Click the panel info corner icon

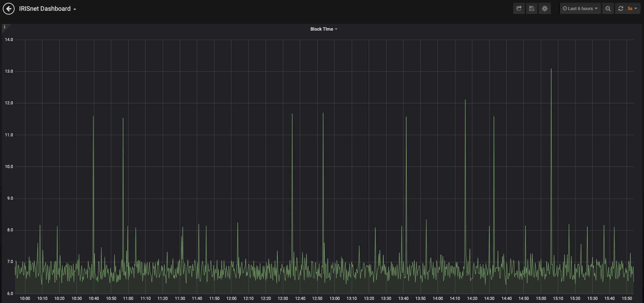(5, 27)
